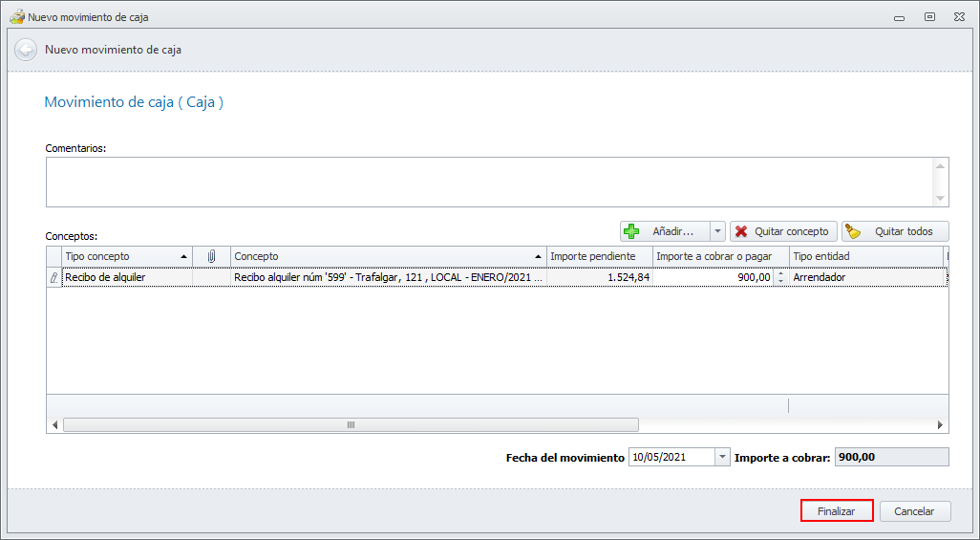Go back with the round arrow icon
Screen dimensions: 980x540
[26, 50]
